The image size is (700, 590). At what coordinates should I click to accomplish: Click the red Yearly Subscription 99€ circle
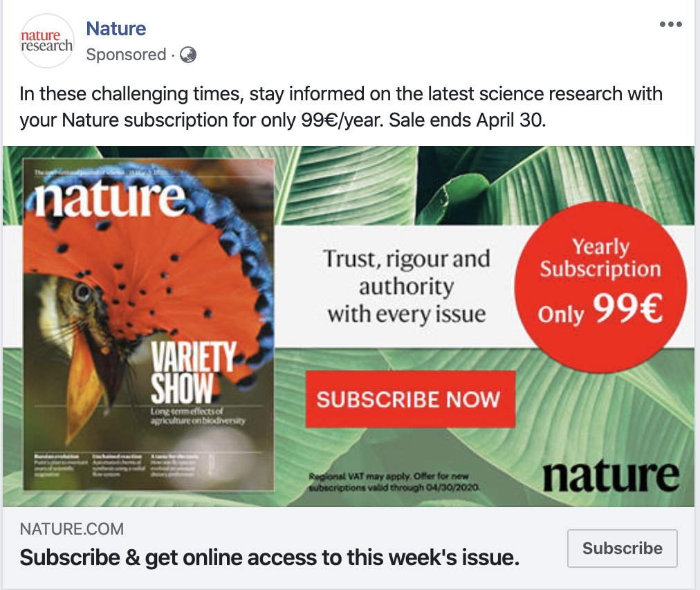(x=600, y=285)
